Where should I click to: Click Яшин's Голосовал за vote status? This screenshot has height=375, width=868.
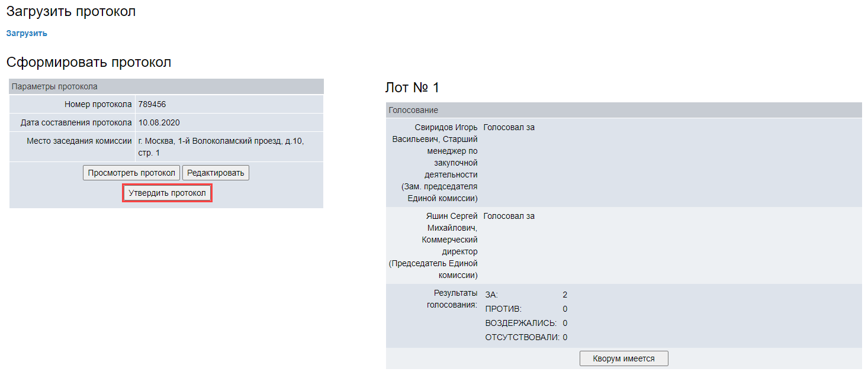509,216
